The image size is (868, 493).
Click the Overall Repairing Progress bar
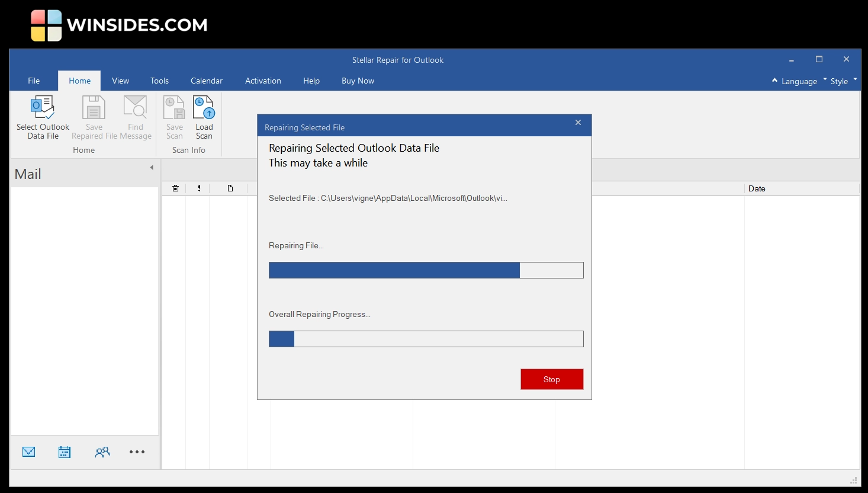(x=426, y=339)
